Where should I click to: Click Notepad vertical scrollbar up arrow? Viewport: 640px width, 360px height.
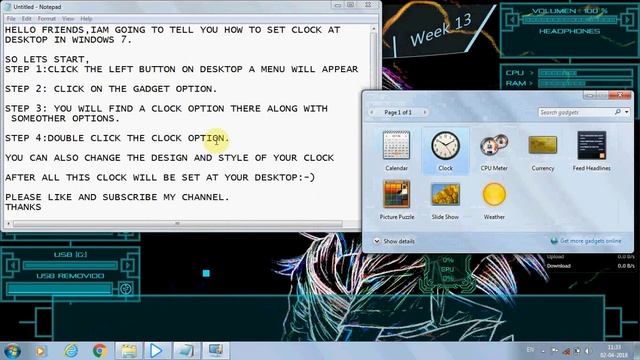[373, 29]
